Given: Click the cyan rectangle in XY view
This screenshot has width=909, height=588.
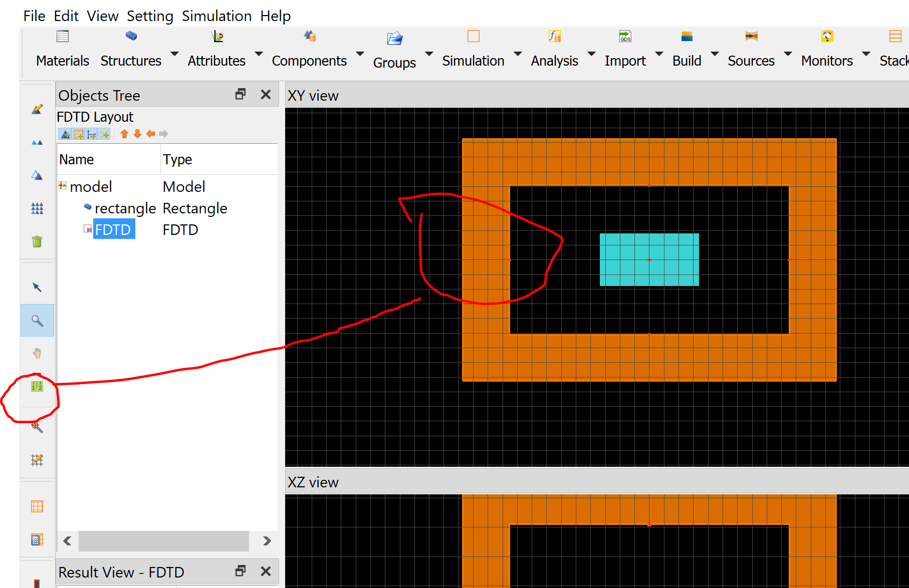Looking at the screenshot, I should click(x=649, y=259).
